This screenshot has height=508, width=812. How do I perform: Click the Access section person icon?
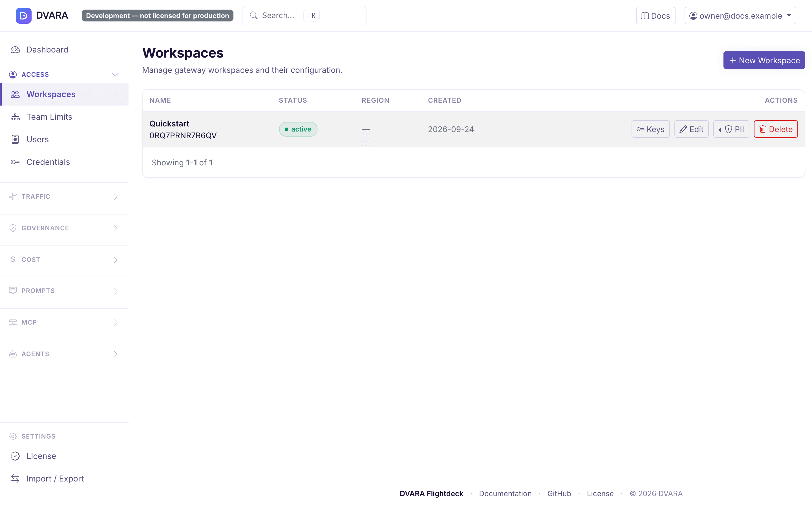13,74
